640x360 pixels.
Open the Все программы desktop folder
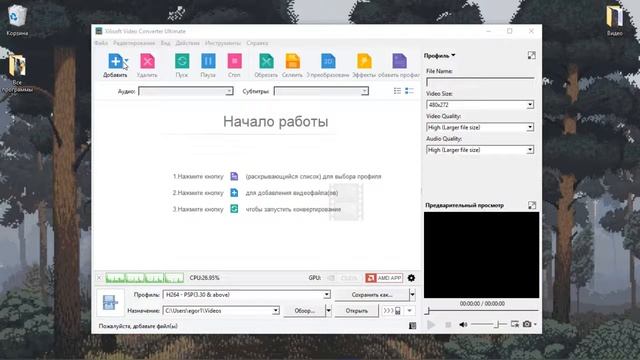(17, 73)
